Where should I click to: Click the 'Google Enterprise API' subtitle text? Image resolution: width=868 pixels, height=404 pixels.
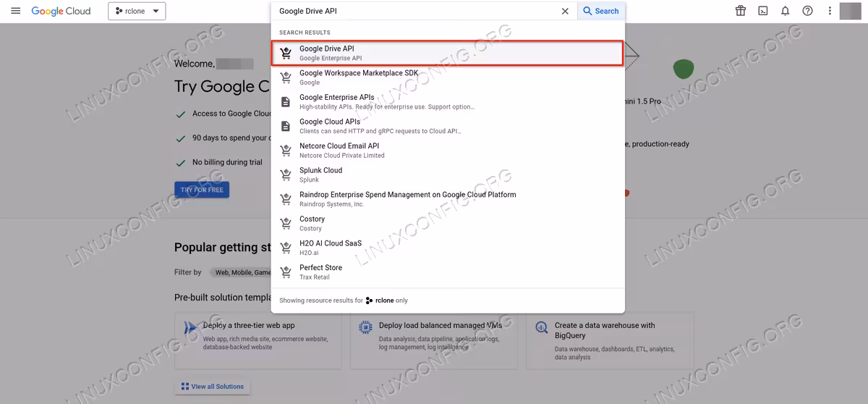pyautogui.click(x=331, y=59)
